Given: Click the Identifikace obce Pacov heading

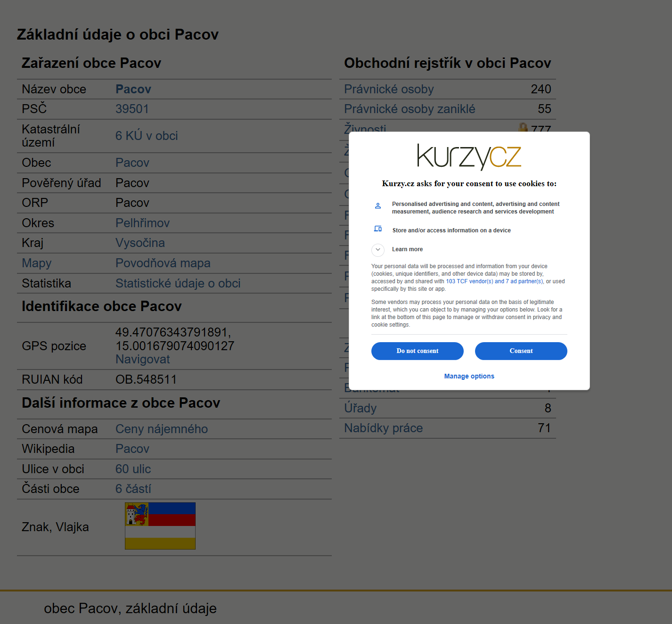Looking at the screenshot, I should coord(102,306).
